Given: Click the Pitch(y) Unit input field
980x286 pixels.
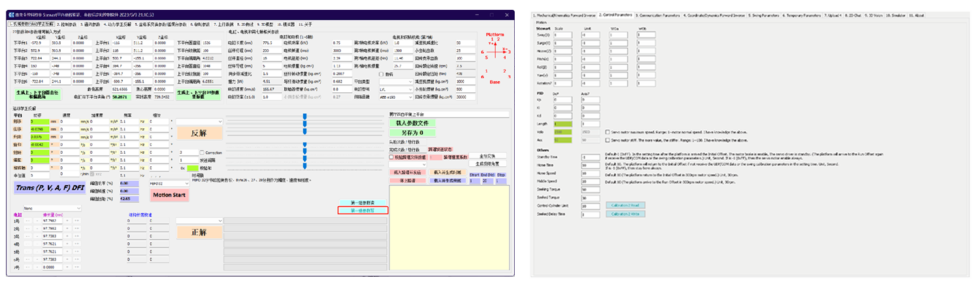Looking at the screenshot, I should [x=591, y=58].
